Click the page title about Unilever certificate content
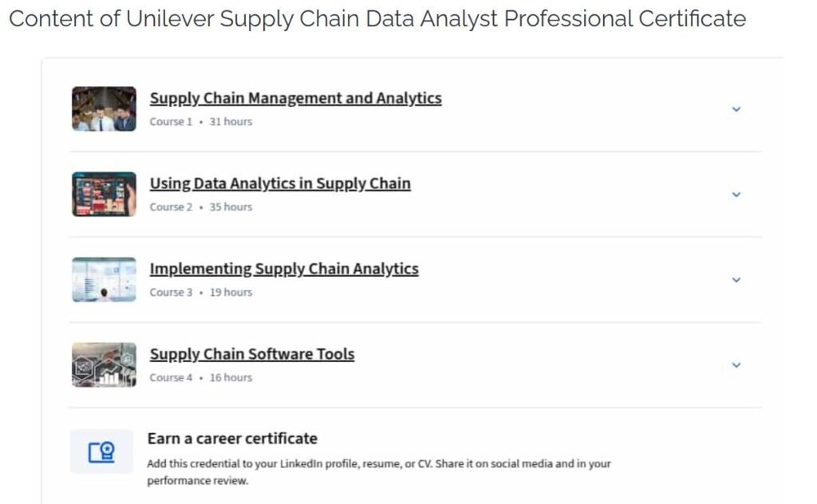This screenshot has height=504, width=817. point(378,18)
